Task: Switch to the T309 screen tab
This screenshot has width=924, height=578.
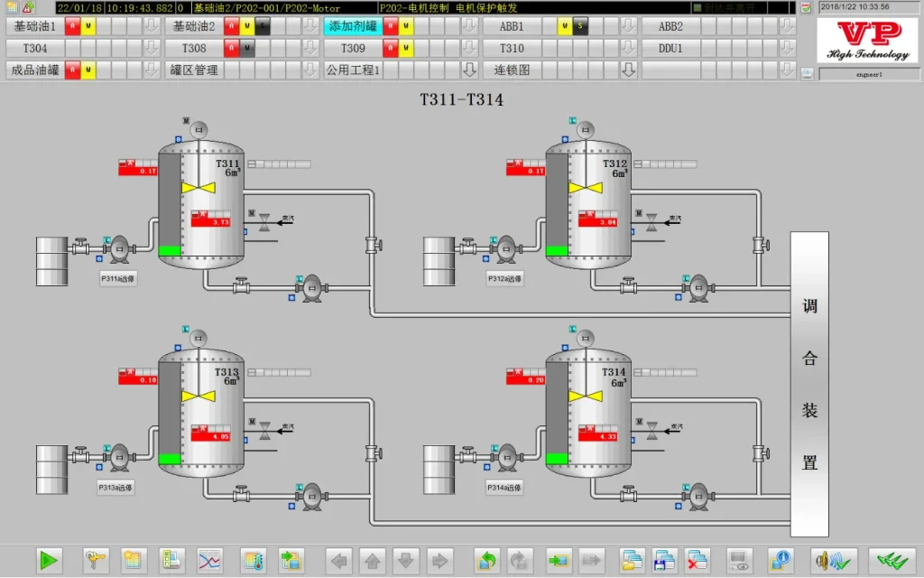Action: pos(353,48)
